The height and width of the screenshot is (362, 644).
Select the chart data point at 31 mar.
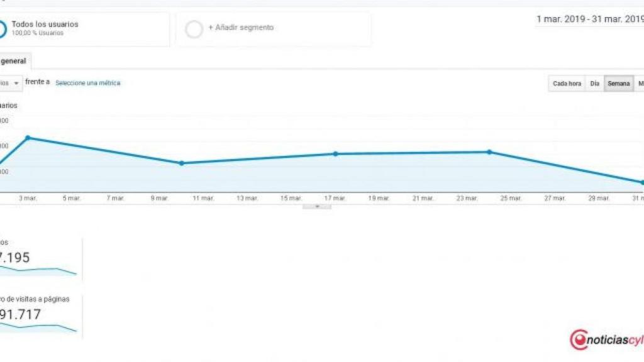point(641,182)
